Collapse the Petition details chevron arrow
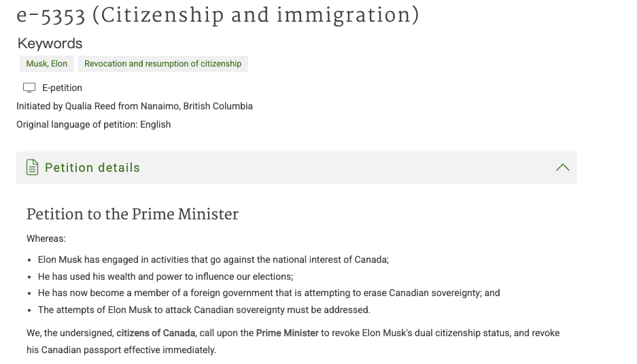 coord(563,168)
